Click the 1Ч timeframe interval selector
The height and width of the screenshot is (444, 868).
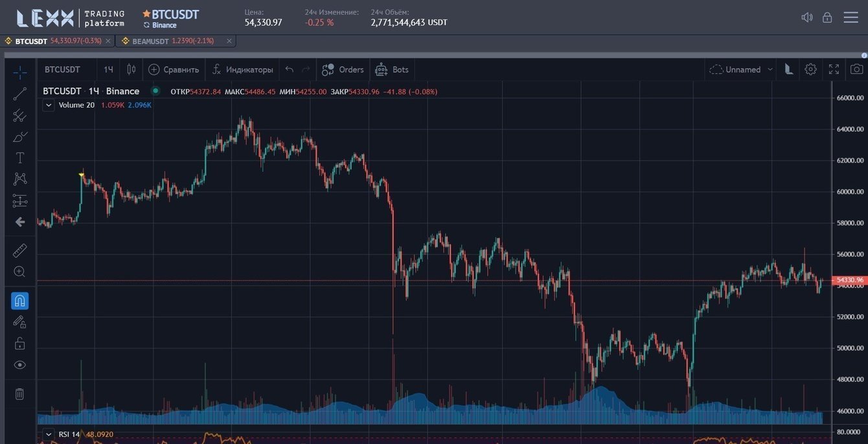(x=108, y=69)
